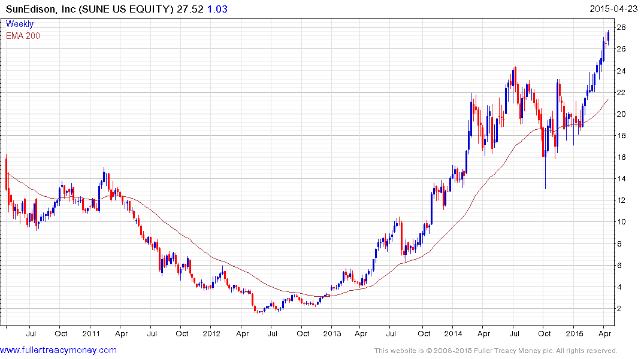This screenshot has width=644, height=359.
Task: Click the 16 price axis label
Action: pyautogui.click(x=621, y=157)
